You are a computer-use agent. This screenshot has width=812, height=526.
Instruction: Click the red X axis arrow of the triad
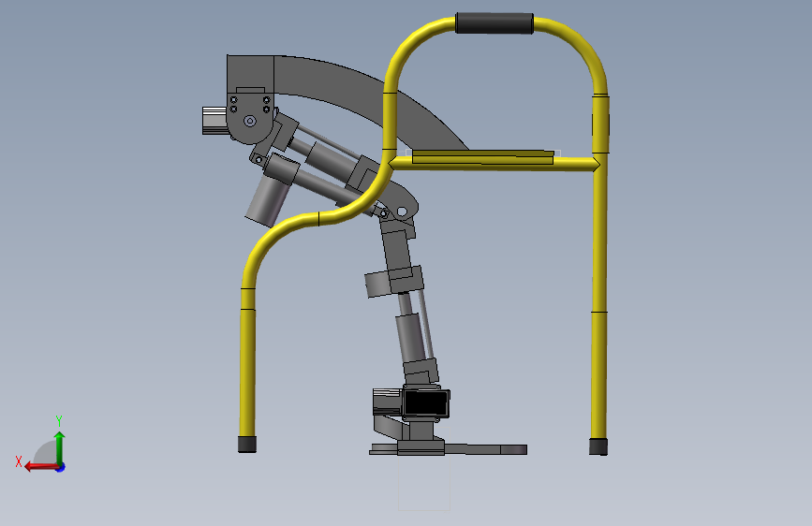tap(40, 467)
